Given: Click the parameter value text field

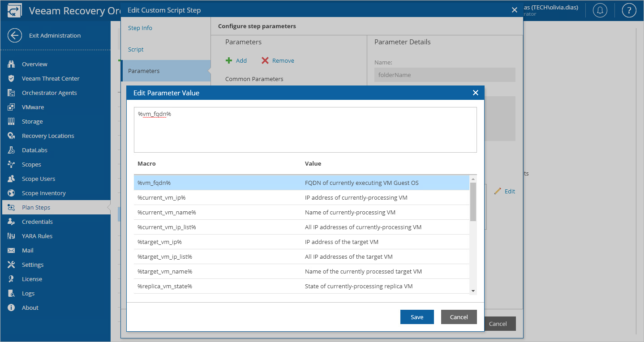Looking at the screenshot, I should [305, 128].
